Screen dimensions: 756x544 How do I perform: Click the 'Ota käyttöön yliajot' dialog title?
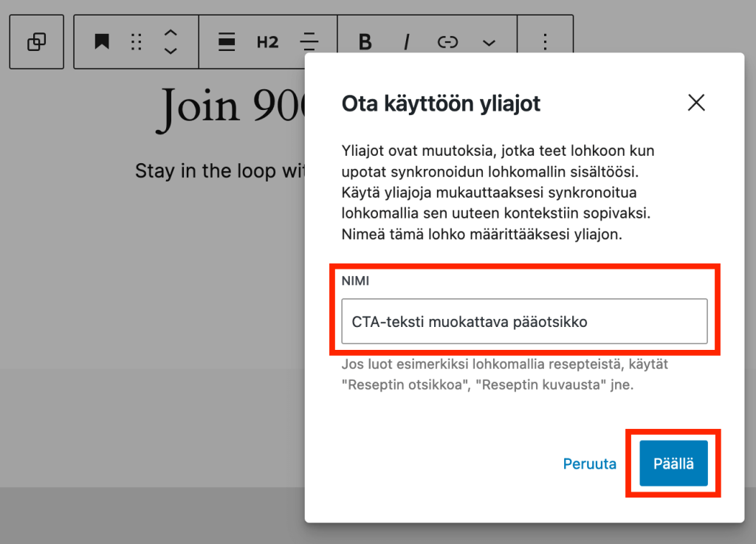tap(441, 103)
